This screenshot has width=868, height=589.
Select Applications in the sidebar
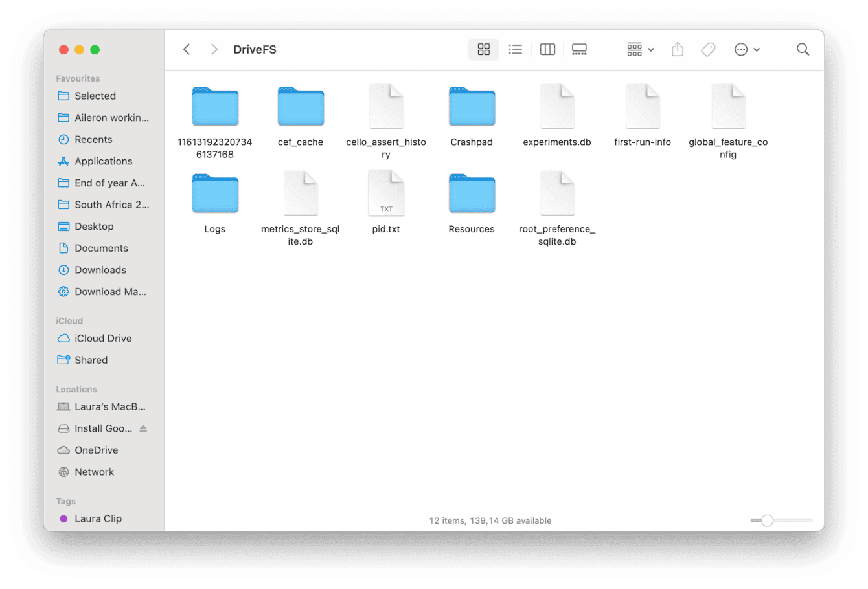tap(104, 161)
